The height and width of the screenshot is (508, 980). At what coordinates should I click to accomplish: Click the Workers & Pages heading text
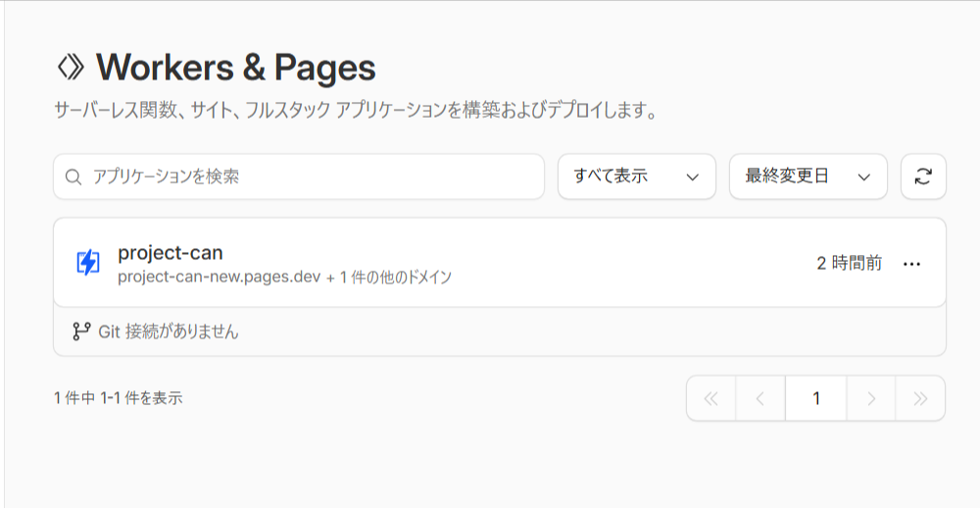pyautogui.click(x=236, y=68)
